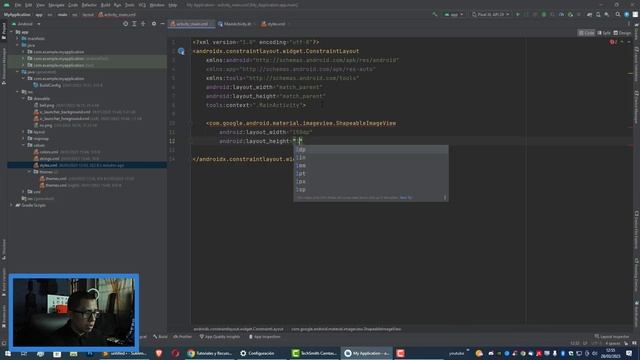Image resolution: width=640 pixels, height=360 pixels.
Task: Open the Build menu
Action: click(105, 5)
